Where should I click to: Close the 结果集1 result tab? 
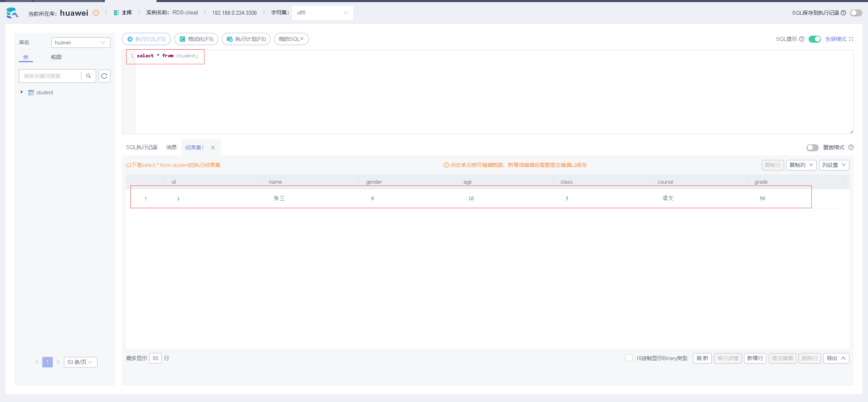click(213, 148)
